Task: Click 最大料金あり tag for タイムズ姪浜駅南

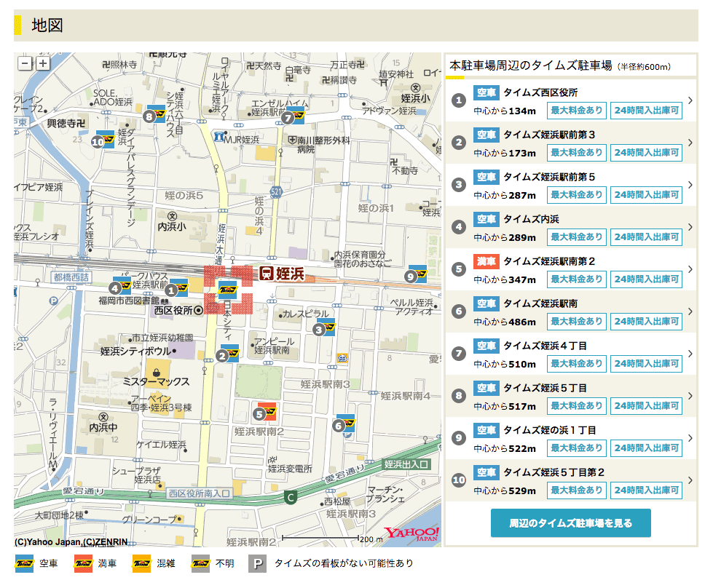Action: coord(577,321)
